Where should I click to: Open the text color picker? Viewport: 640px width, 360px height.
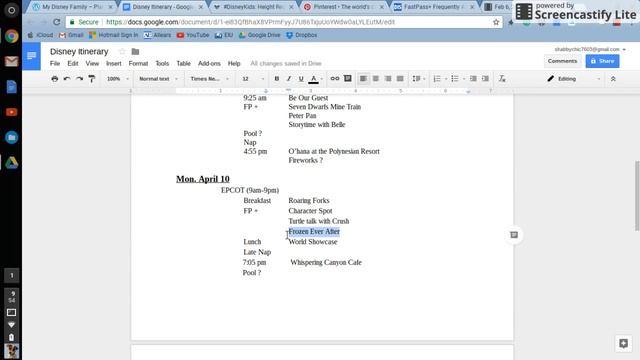click(x=313, y=79)
